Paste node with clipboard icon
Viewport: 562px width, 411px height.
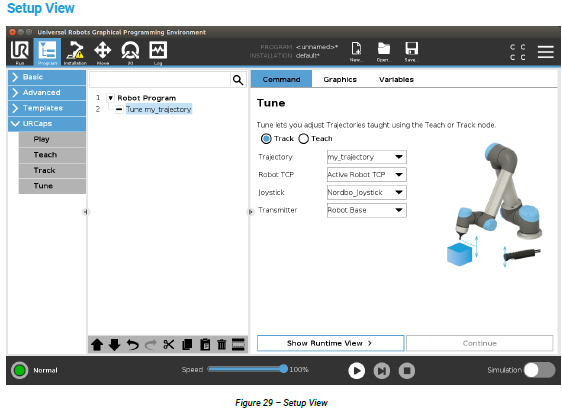205,345
